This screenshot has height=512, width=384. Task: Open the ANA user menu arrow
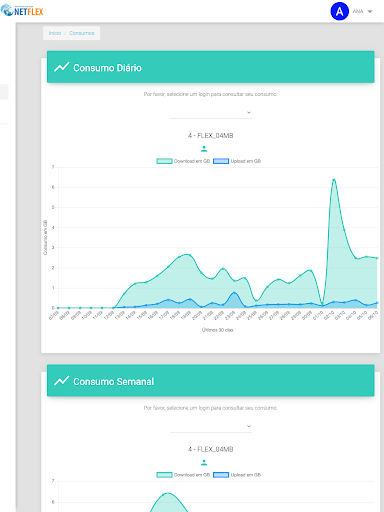point(370,11)
